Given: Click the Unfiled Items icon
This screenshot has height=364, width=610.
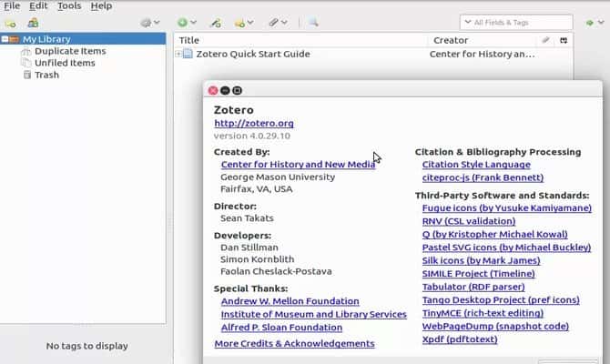Looking at the screenshot, I should pyautogui.click(x=26, y=63).
